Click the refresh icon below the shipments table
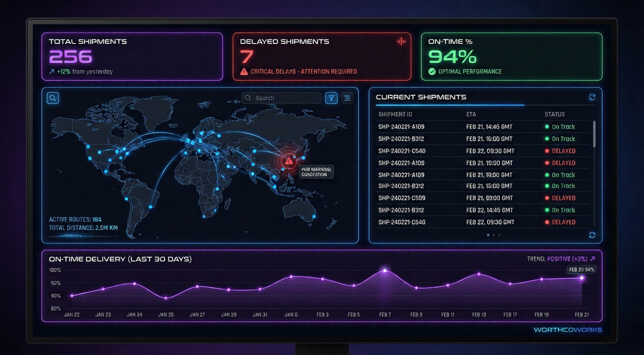 [592, 235]
